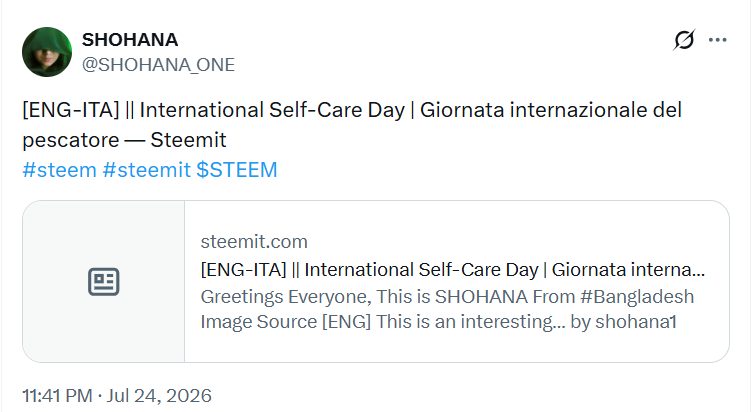Open the Grok slashed-circle icon
The height and width of the screenshot is (412, 751).
[x=684, y=40]
